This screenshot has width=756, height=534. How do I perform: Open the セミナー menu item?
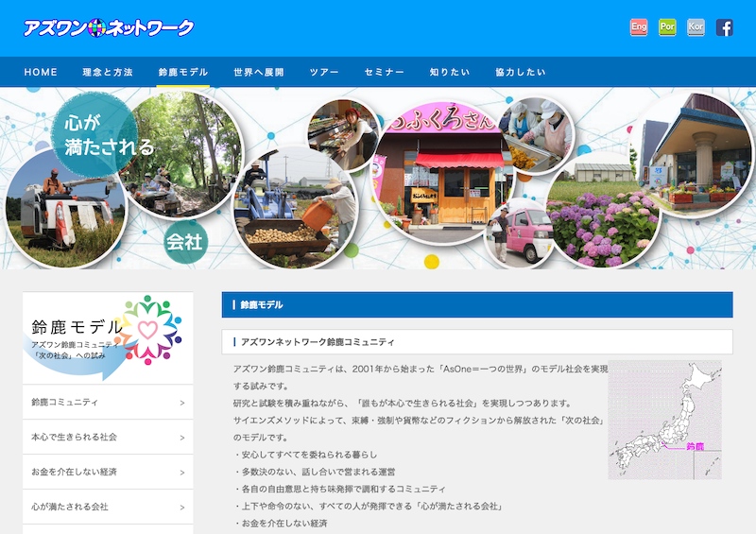tap(385, 72)
